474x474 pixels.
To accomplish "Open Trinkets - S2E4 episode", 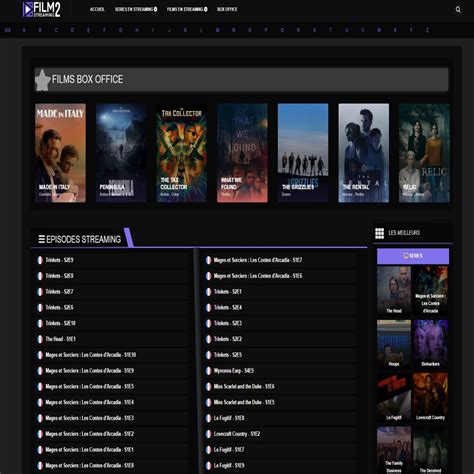I will coord(228,307).
